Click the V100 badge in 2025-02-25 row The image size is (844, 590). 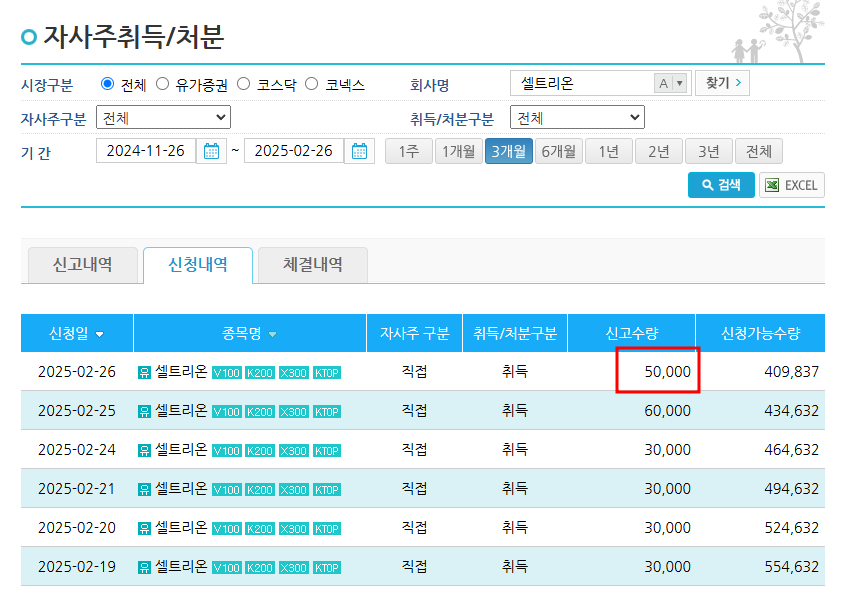click(x=227, y=412)
